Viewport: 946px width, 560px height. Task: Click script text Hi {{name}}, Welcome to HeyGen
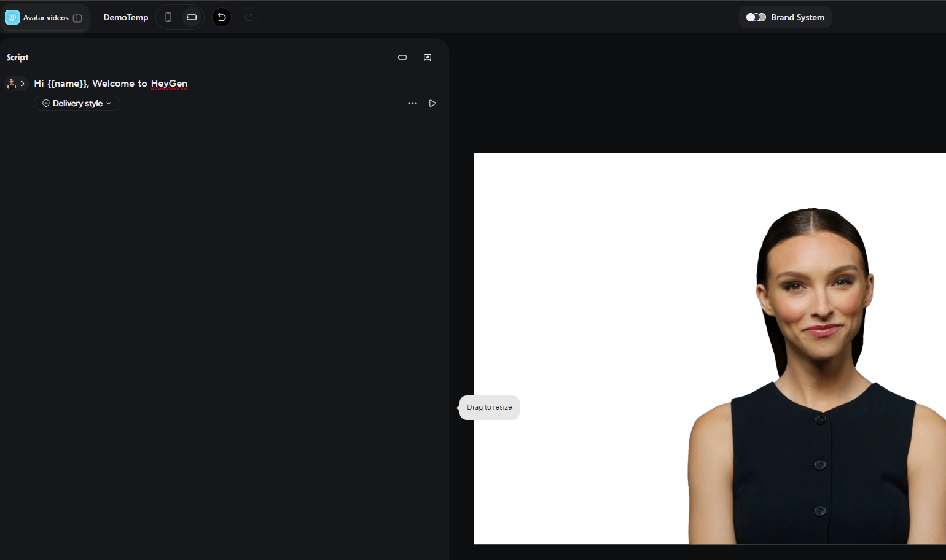tap(111, 84)
